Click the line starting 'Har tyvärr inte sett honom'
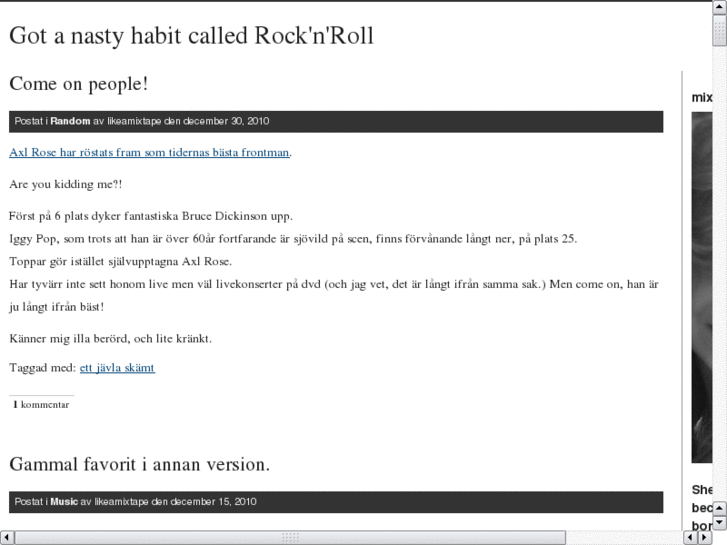The width and height of the screenshot is (727, 545). click(x=334, y=284)
